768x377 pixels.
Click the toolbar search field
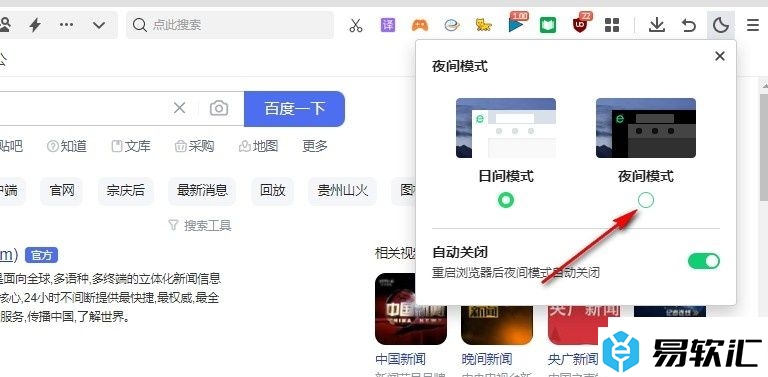pos(230,25)
